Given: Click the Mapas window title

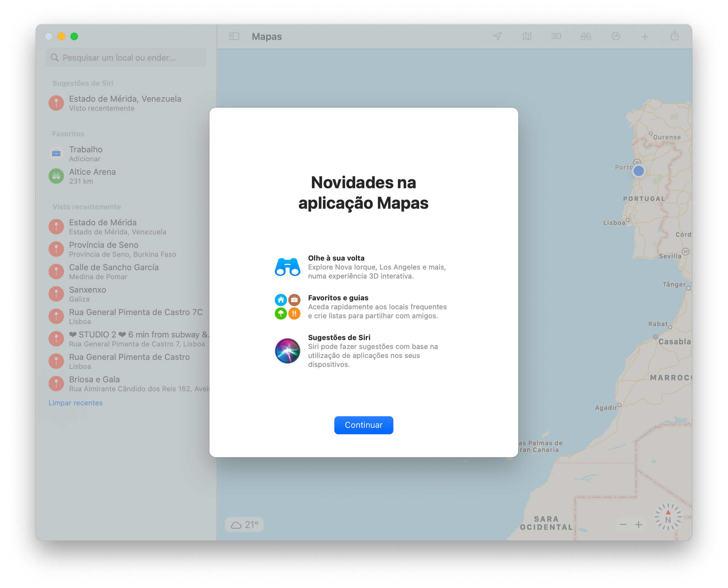Looking at the screenshot, I should coord(267,36).
